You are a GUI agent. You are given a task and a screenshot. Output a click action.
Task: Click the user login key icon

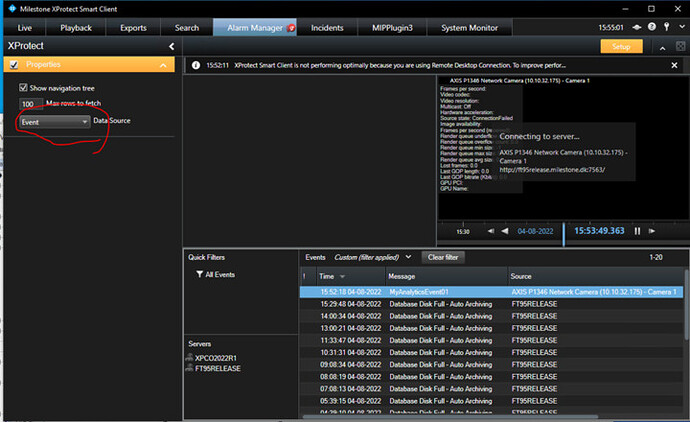(667, 27)
